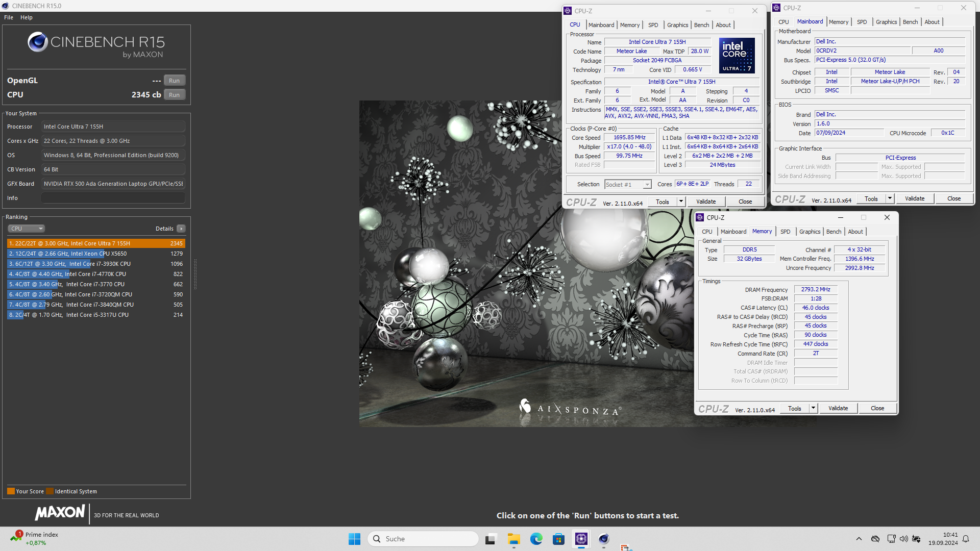The height and width of the screenshot is (551, 980).
Task: Click the Suche taskbar search box
Action: click(423, 539)
